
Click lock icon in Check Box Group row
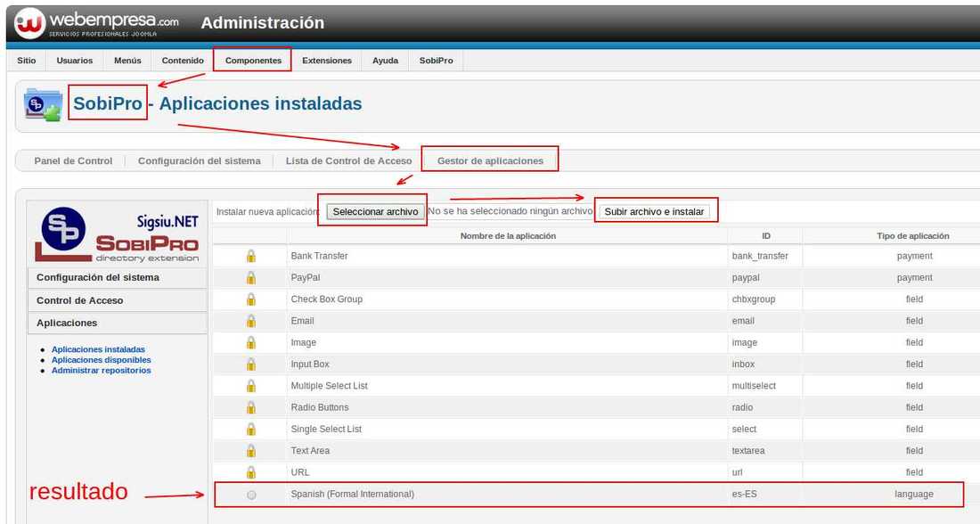tap(250, 299)
